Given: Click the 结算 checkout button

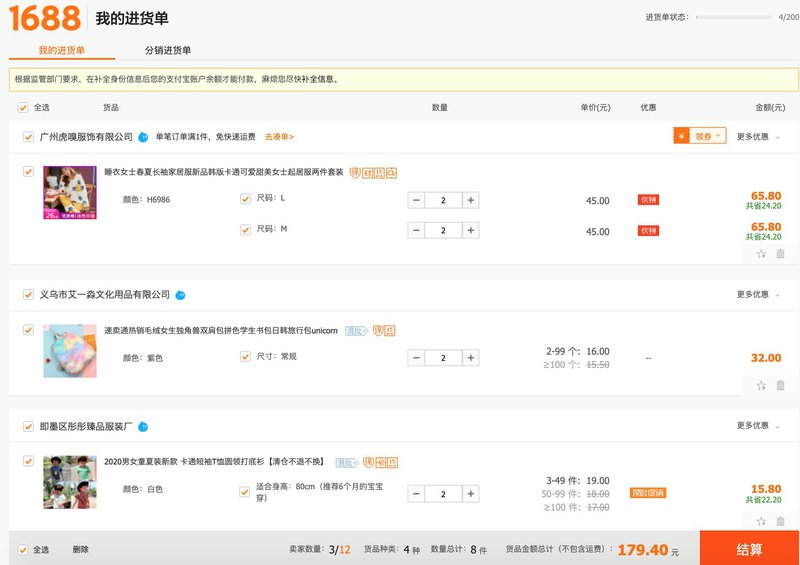Looking at the screenshot, I should tap(749, 549).
